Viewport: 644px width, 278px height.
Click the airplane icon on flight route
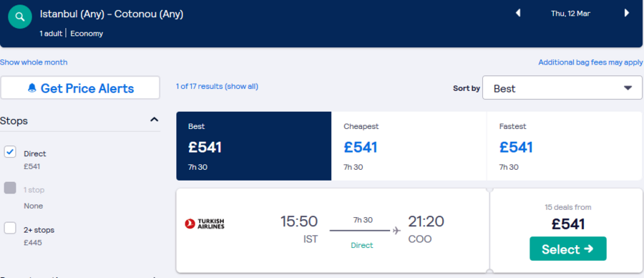(396, 231)
